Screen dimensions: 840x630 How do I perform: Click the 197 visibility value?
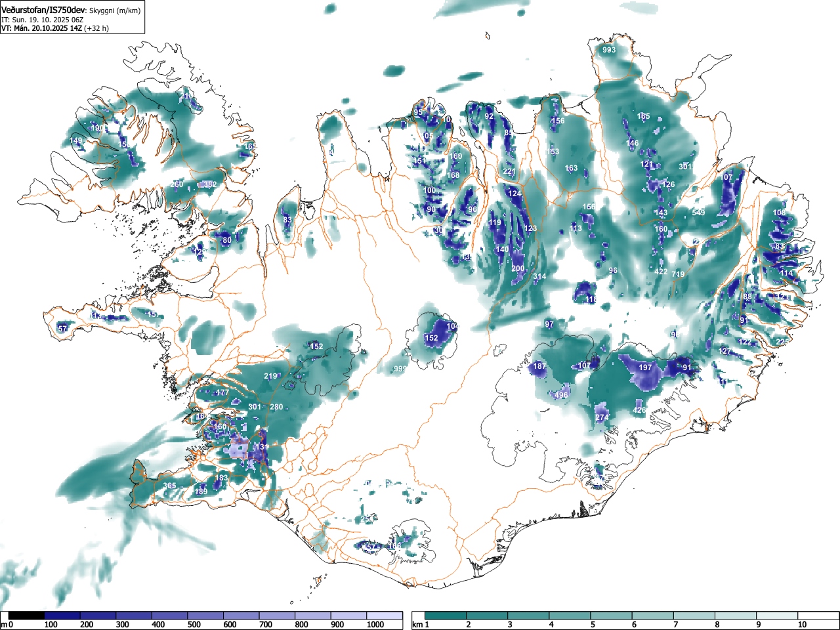(646, 367)
